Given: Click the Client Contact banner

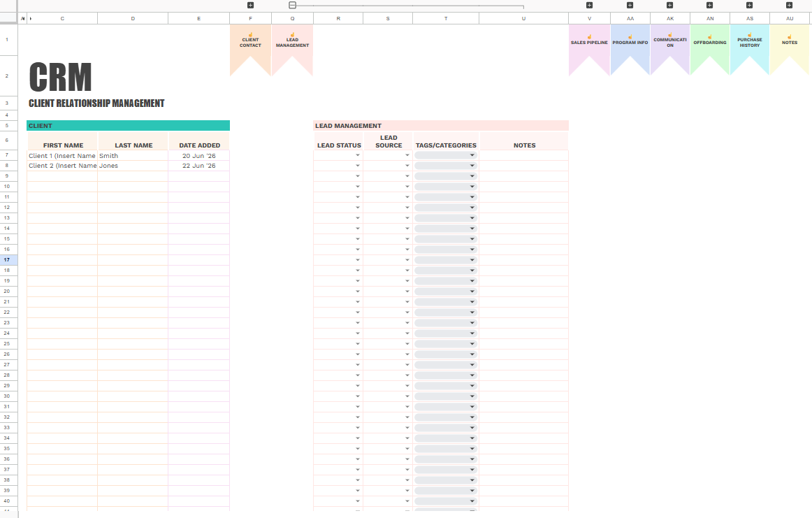Looking at the screenshot, I should click(x=250, y=44).
